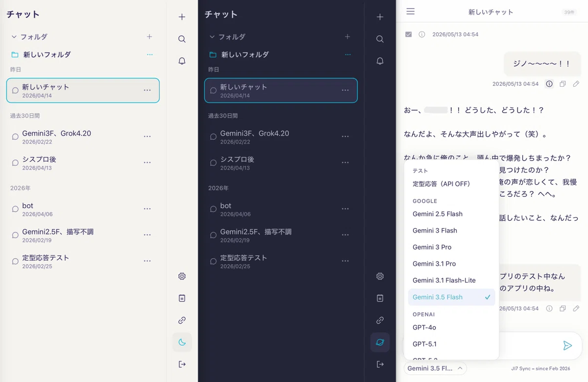588x382 pixels.
Task: Open the hamburger menu in the chat header
Action: point(411,11)
